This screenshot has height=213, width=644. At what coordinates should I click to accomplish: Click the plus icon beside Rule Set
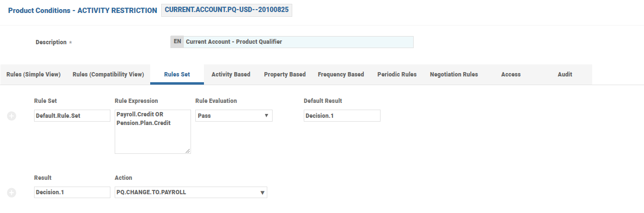click(x=12, y=116)
